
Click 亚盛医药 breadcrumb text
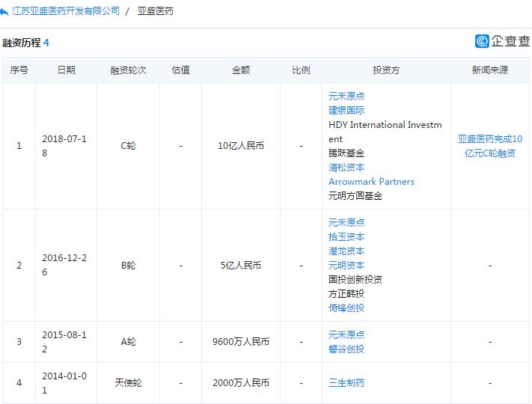tap(155, 11)
